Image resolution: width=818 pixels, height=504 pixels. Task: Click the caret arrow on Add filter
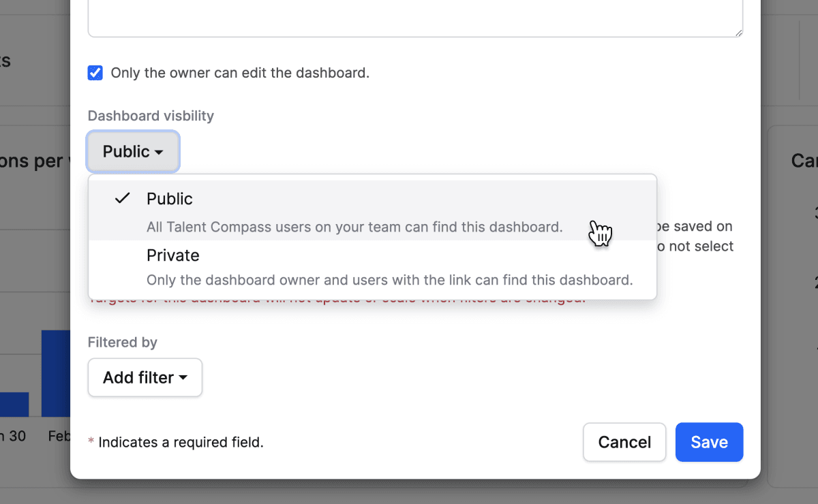[183, 378]
